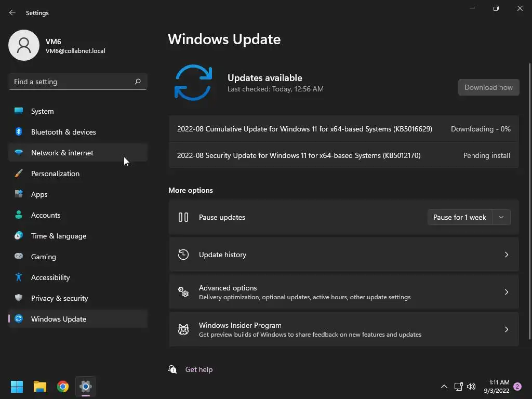Image resolution: width=532 pixels, height=399 pixels.
Task: Open the notification badge showing 2
Action: pos(517,387)
